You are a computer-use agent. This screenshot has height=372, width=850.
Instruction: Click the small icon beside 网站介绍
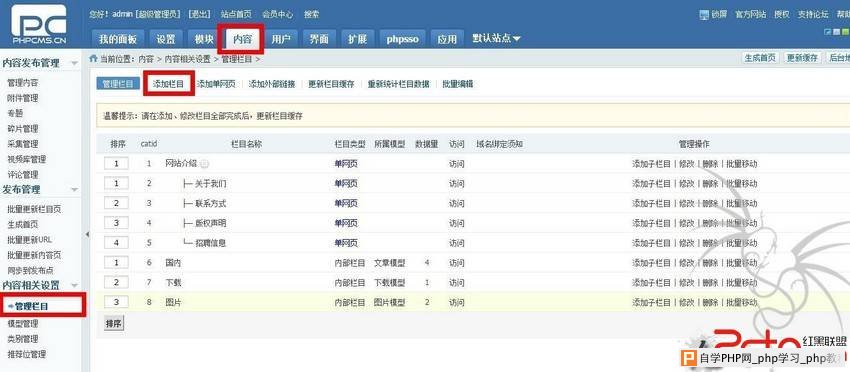(204, 164)
